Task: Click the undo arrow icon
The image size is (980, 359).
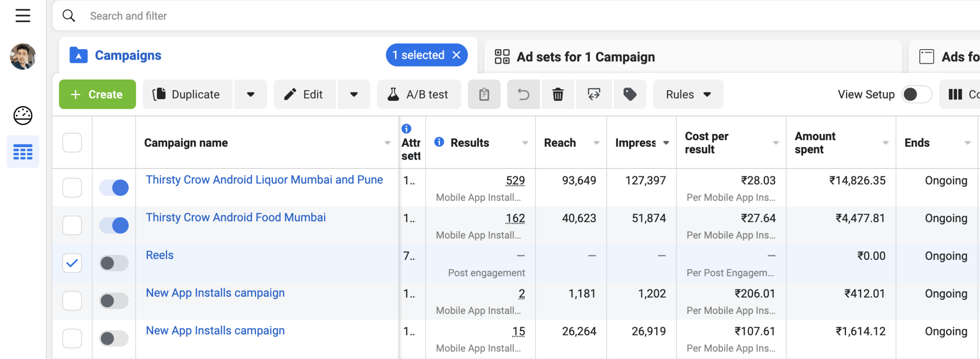Action: click(x=523, y=94)
